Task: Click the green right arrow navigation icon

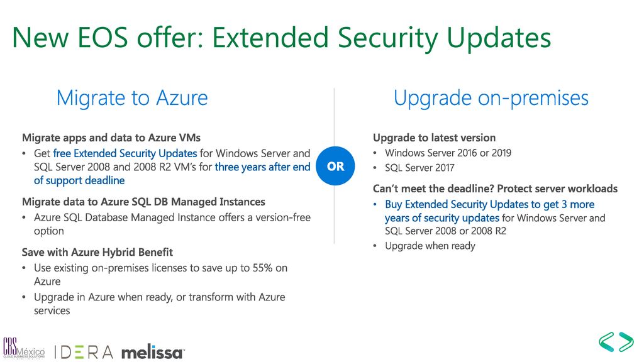Action: (626, 342)
